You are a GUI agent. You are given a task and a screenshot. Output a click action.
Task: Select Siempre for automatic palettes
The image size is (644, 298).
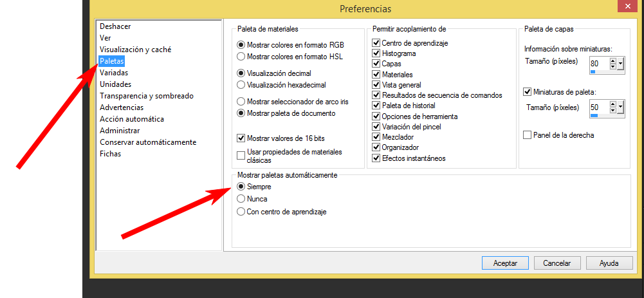tap(254, 187)
